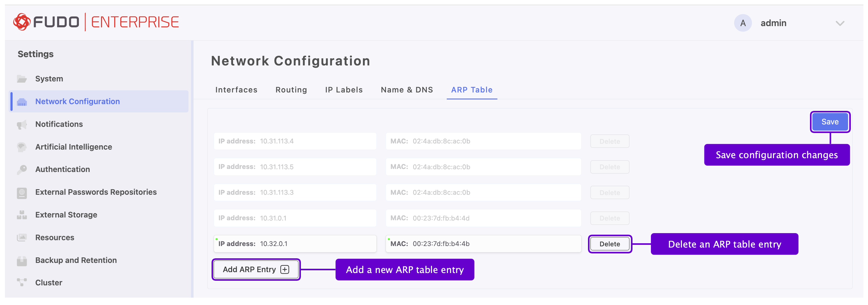Open System settings folder icon

[22, 79]
